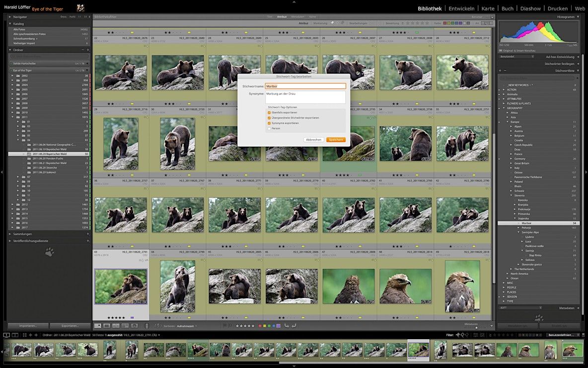The height and width of the screenshot is (368, 588).
Task: Select the Compare view icon
Action: click(x=116, y=326)
